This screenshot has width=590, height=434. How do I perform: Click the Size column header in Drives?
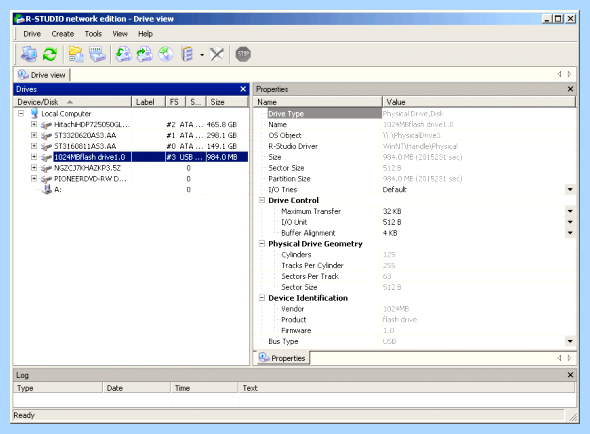227,102
